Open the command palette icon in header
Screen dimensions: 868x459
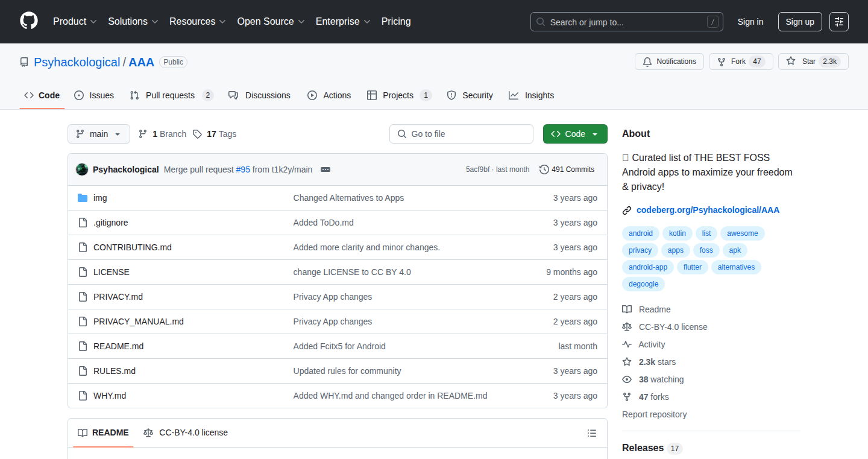pos(839,22)
